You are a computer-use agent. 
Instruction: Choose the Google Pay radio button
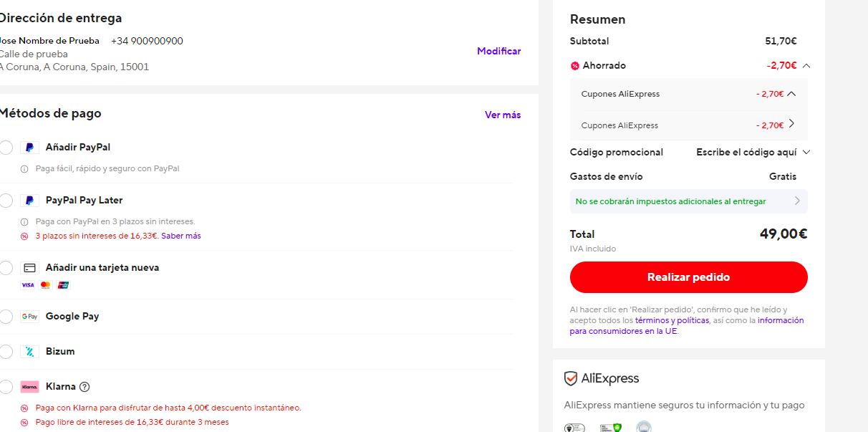pyautogui.click(x=6, y=317)
